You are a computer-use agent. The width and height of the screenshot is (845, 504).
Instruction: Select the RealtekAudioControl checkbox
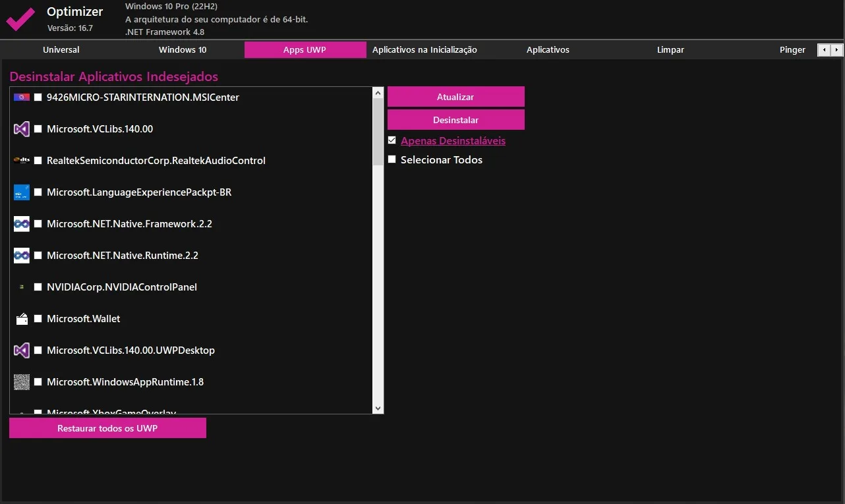coord(38,161)
